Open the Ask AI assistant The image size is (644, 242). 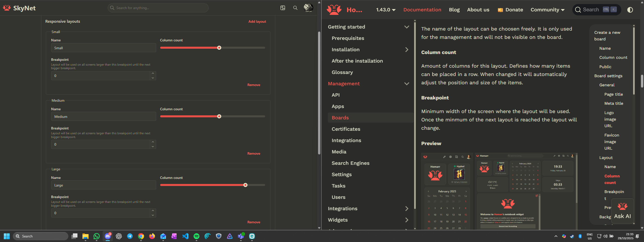point(622,211)
